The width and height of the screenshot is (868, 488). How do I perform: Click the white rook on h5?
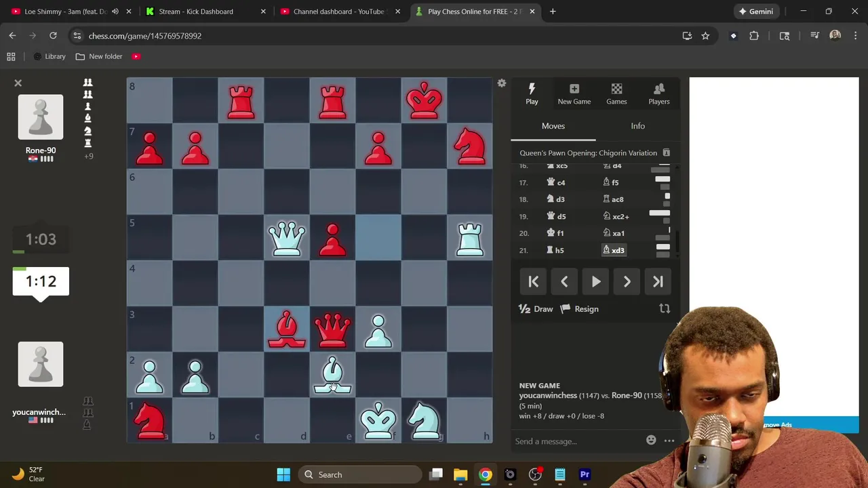pyautogui.click(x=470, y=239)
